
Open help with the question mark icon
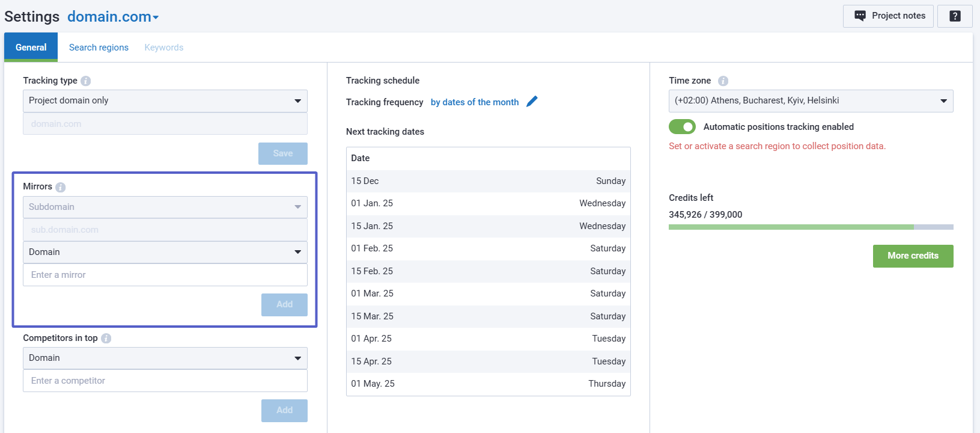[x=955, y=16]
